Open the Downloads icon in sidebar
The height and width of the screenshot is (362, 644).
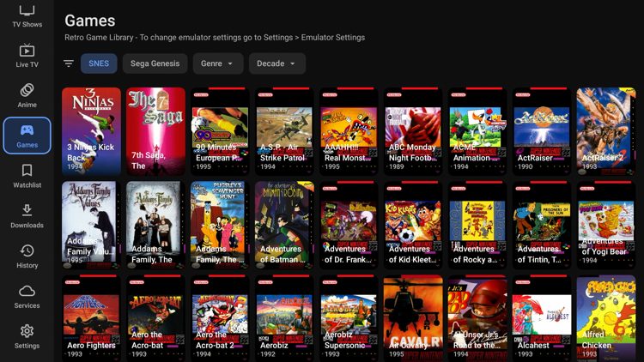click(x=27, y=211)
